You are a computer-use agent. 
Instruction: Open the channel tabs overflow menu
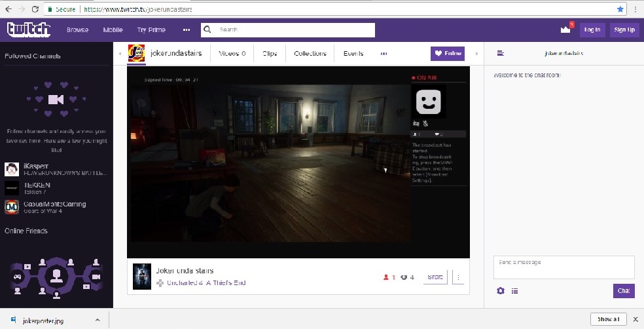click(384, 54)
